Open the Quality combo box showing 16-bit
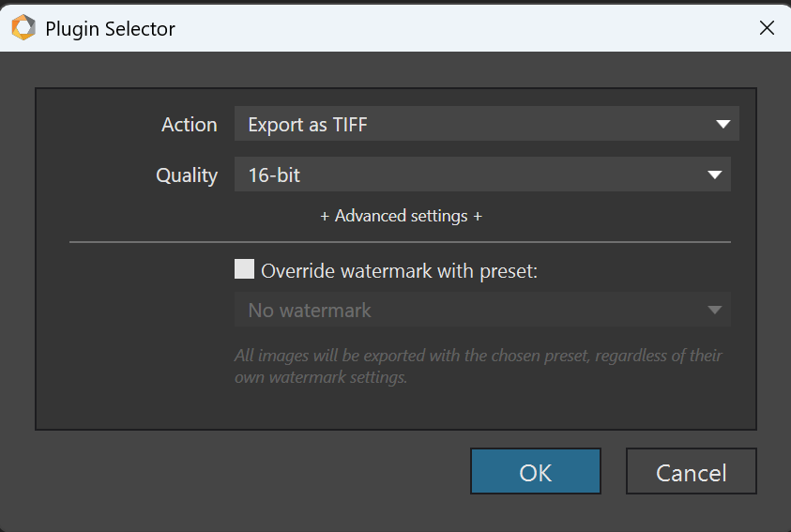791x532 pixels. (482, 174)
